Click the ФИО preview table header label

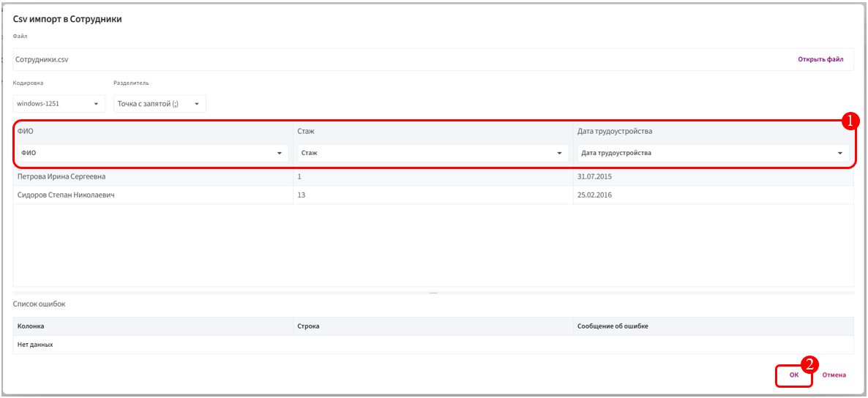coord(24,131)
